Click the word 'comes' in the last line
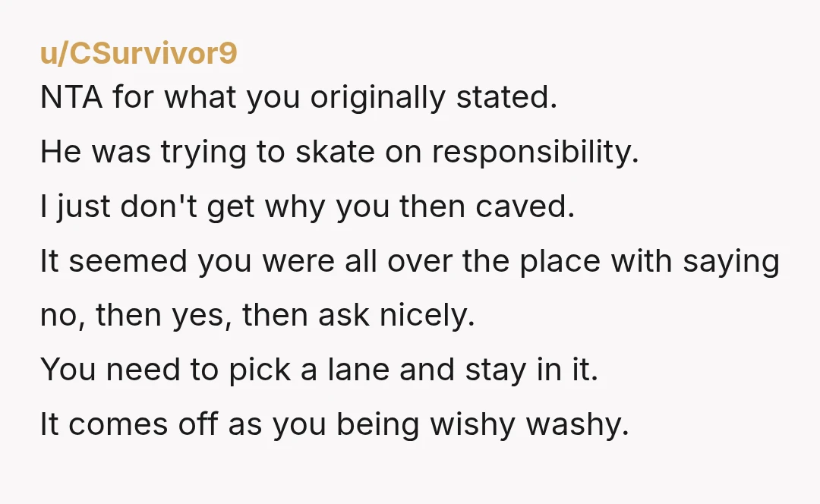The width and height of the screenshot is (820, 504). tap(118, 424)
